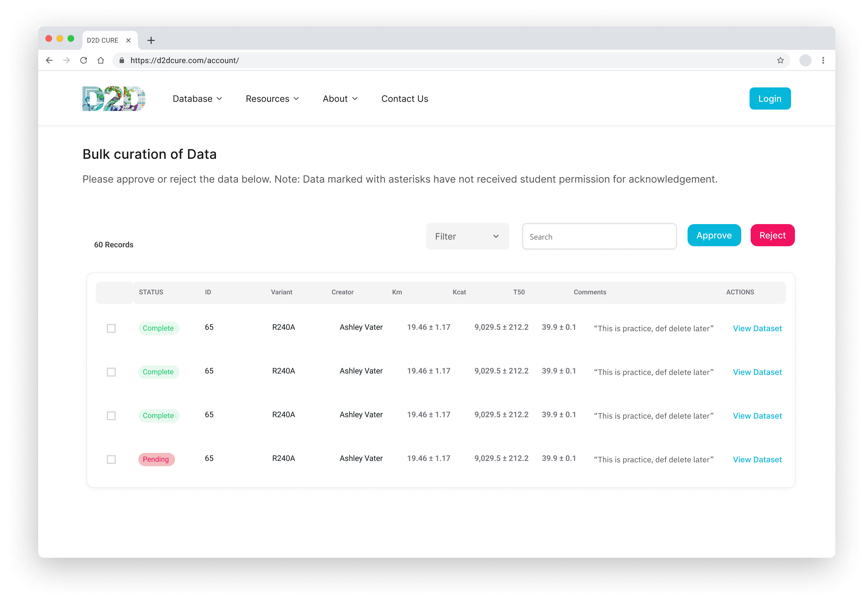The image size is (868, 602).
Task: Click the browser profile avatar circle
Action: [x=805, y=60]
